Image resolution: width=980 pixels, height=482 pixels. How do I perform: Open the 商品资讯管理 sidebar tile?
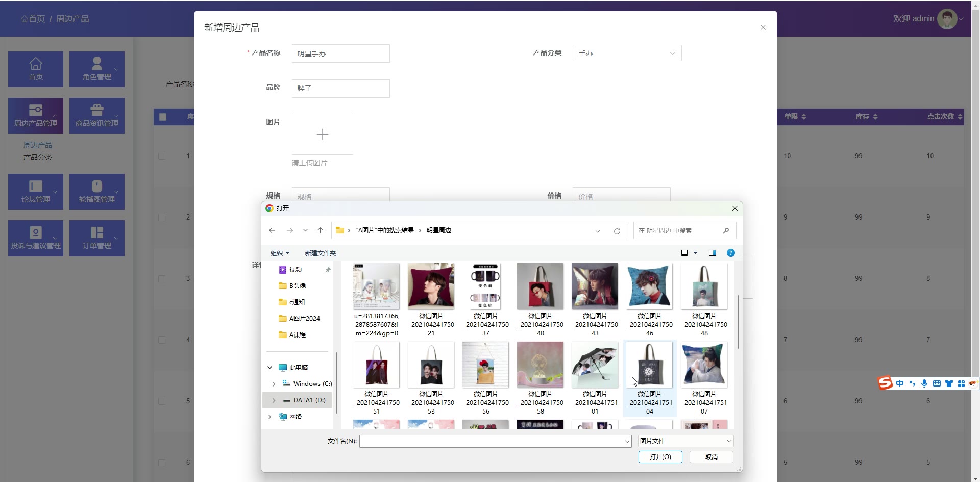97,115
